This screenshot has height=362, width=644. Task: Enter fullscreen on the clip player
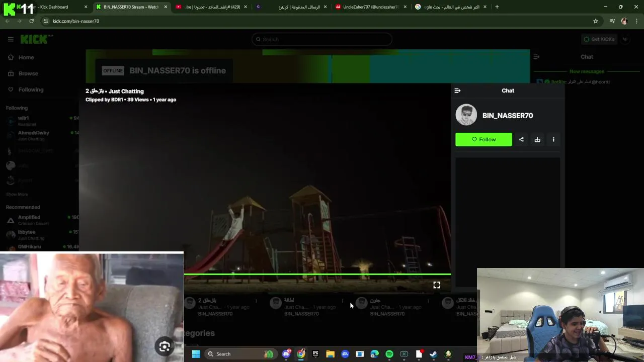click(437, 285)
